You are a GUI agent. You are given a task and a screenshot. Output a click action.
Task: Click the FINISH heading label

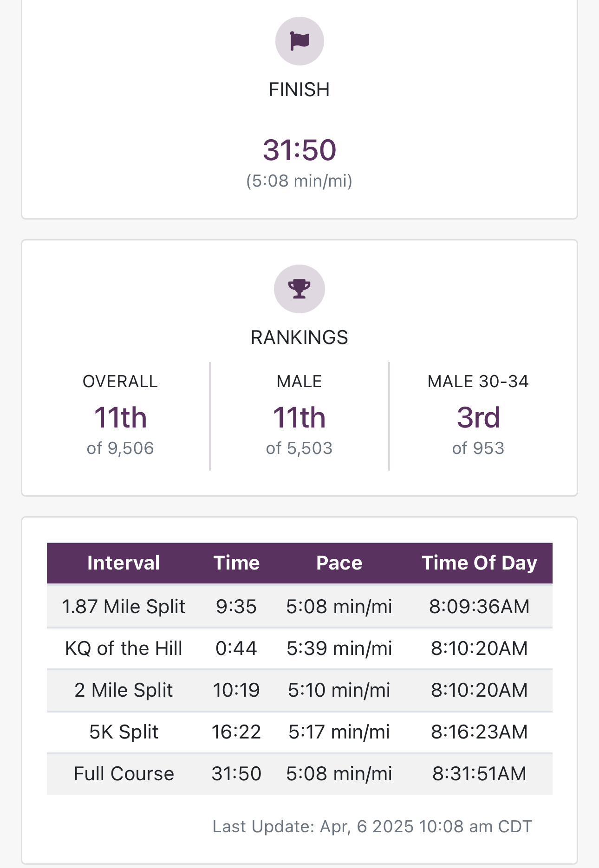299,90
